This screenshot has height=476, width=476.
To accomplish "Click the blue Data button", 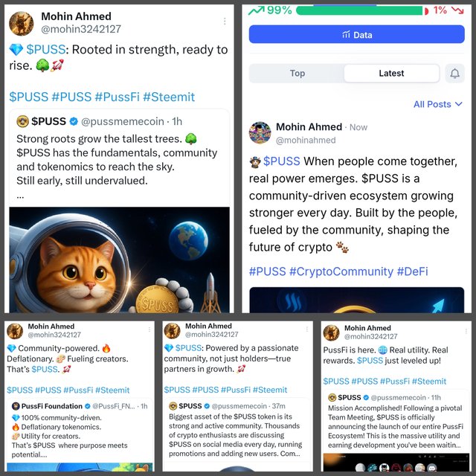I will pyautogui.click(x=356, y=34).
